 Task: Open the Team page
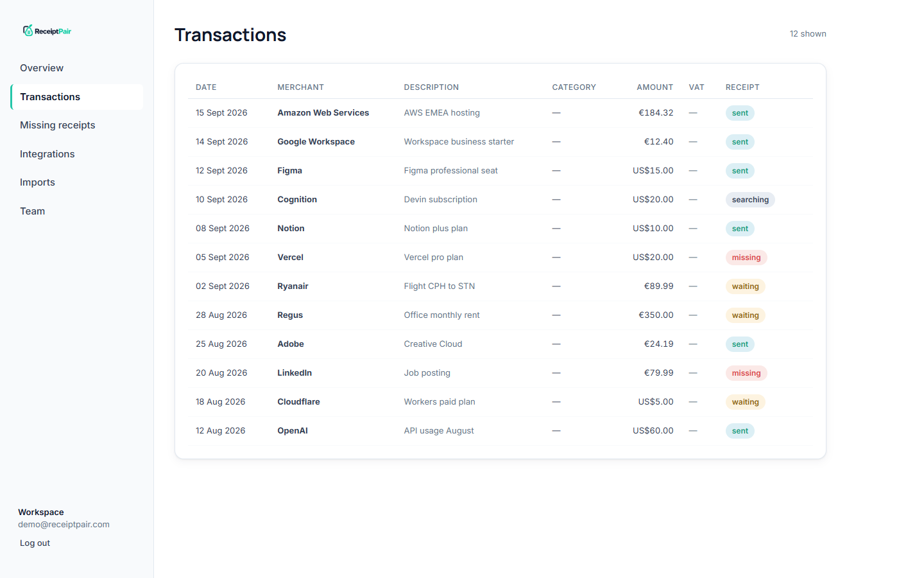point(76,211)
